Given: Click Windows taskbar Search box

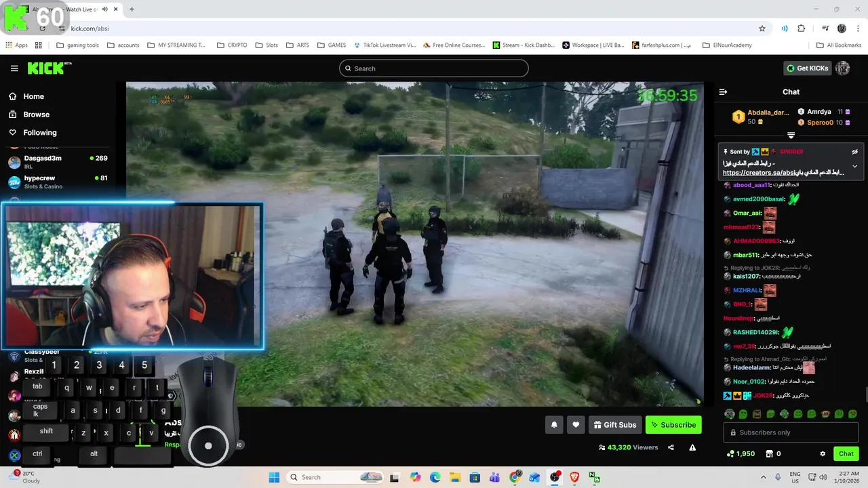Looking at the screenshot, I should pos(335,477).
